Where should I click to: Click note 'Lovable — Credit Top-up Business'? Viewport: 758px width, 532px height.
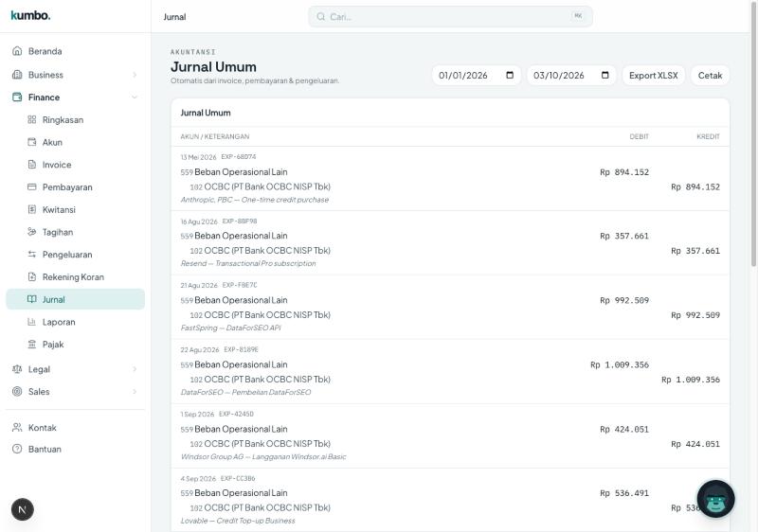pos(238,521)
